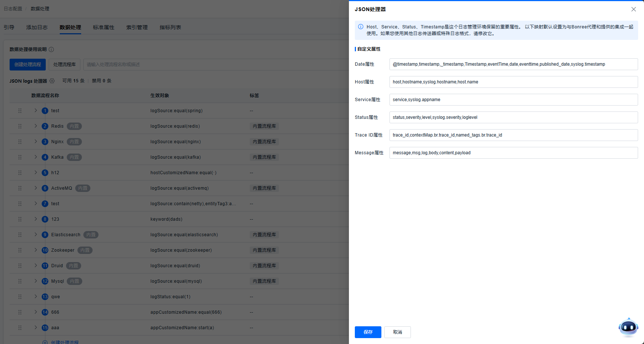This screenshot has width=644, height=344.
Task: Expand the Zookeeper pipeline row
Action: click(36, 250)
